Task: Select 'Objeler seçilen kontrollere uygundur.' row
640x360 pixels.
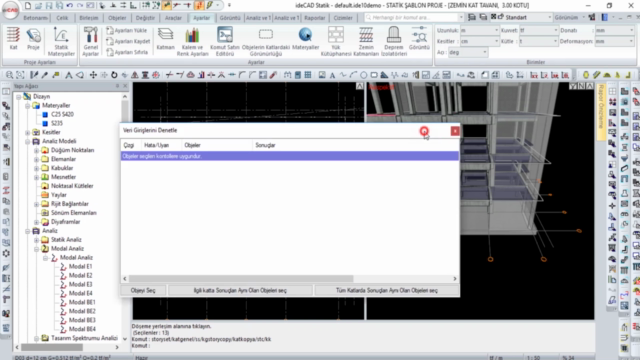Action: 290,156
